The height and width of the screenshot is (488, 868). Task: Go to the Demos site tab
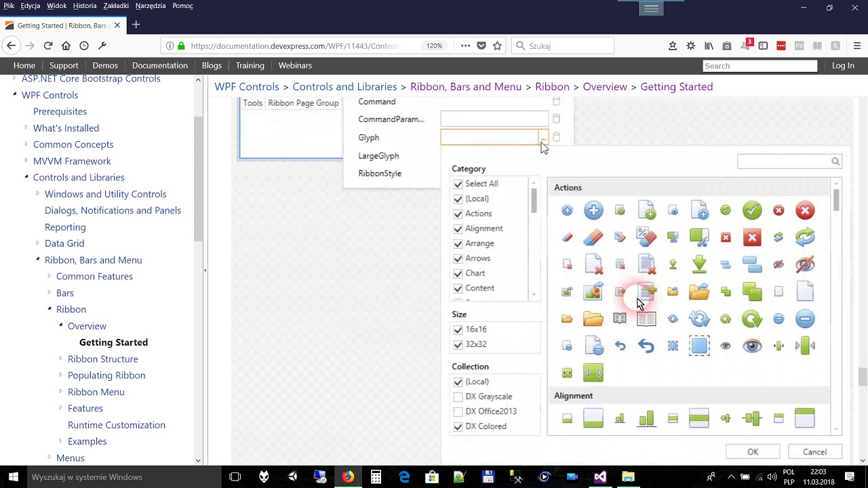105,66
